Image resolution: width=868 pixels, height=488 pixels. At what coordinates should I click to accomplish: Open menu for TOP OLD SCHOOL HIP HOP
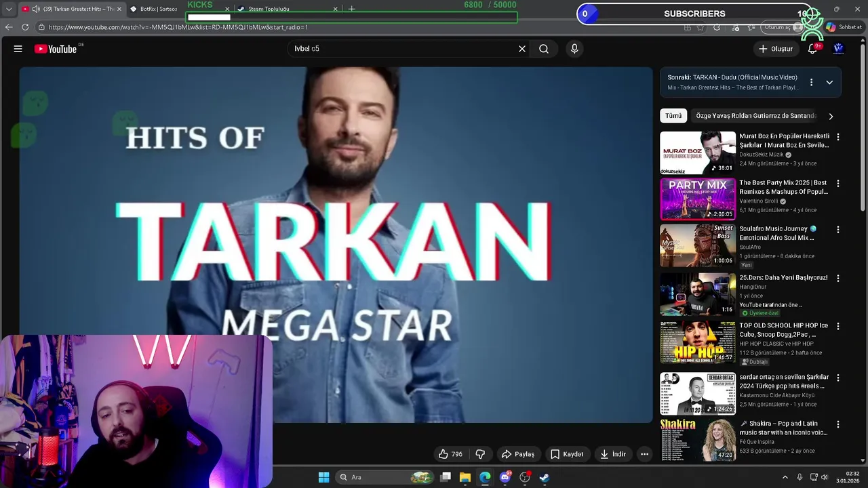point(837,326)
